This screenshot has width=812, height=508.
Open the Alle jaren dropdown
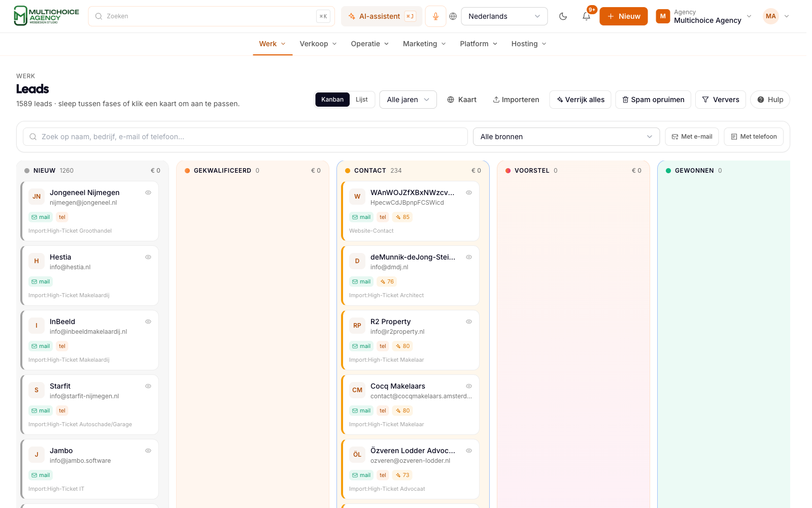point(408,100)
